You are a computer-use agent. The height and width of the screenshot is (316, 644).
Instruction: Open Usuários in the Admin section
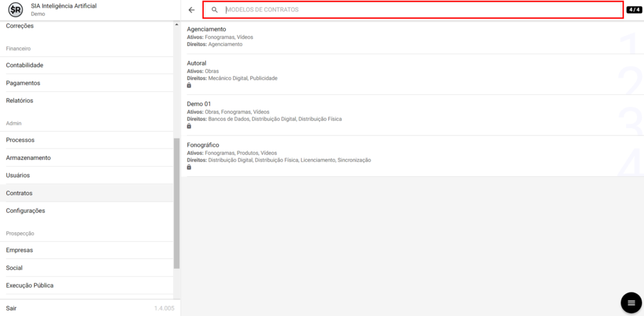tap(18, 176)
